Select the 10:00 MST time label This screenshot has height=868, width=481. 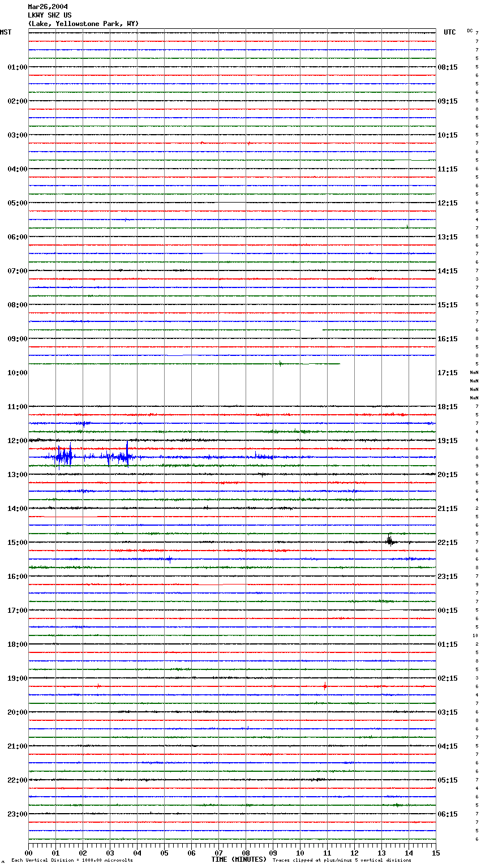tap(18, 373)
